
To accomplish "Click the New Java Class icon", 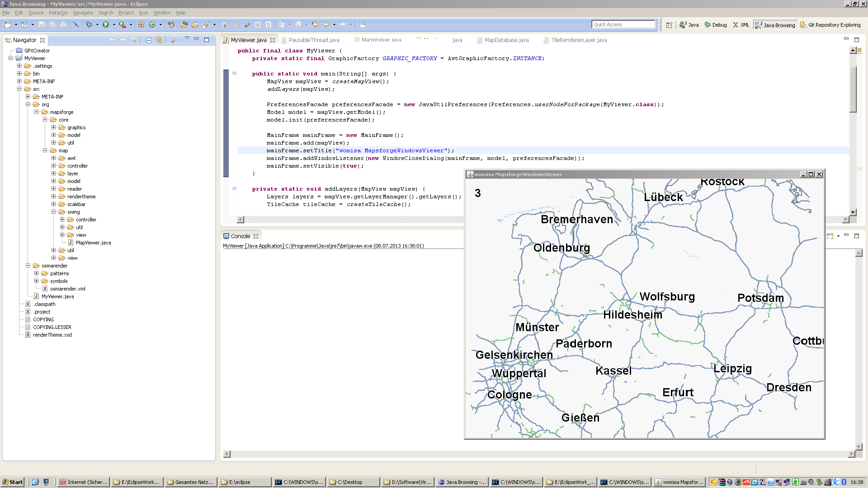I will click(x=152, y=24).
